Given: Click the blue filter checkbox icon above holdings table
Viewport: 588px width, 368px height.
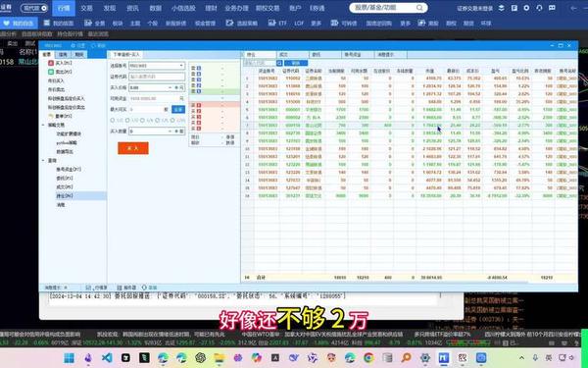Looking at the screenshot, I should 279,63.
